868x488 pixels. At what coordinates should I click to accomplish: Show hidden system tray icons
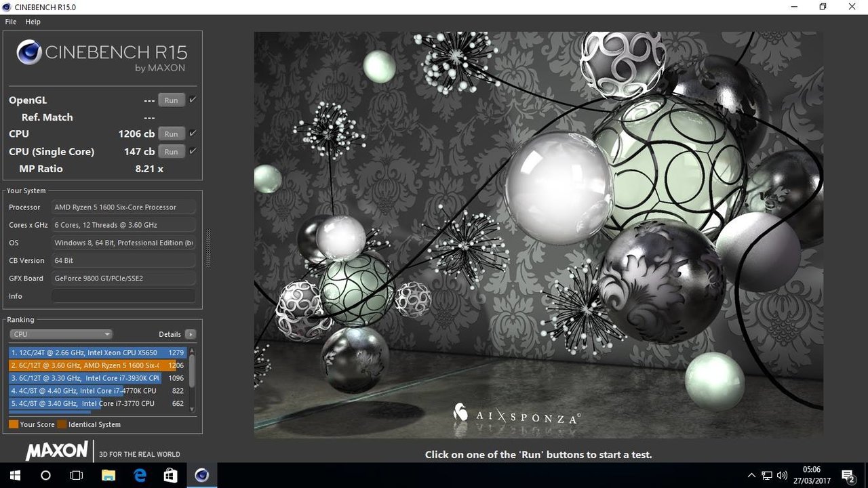[x=751, y=475]
